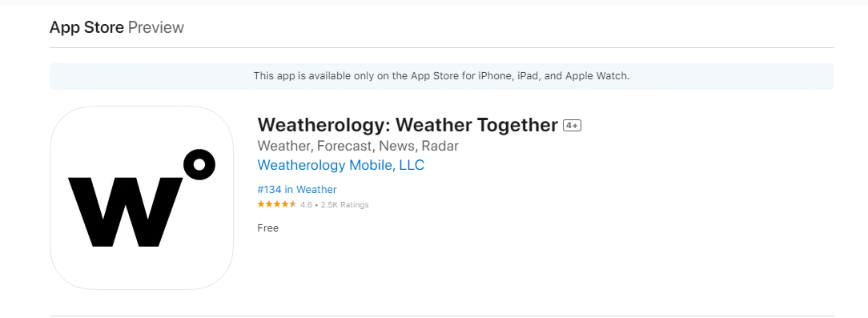This screenshot has height=318, width=868.
Task: Click the first orange star
Action: 261,204
